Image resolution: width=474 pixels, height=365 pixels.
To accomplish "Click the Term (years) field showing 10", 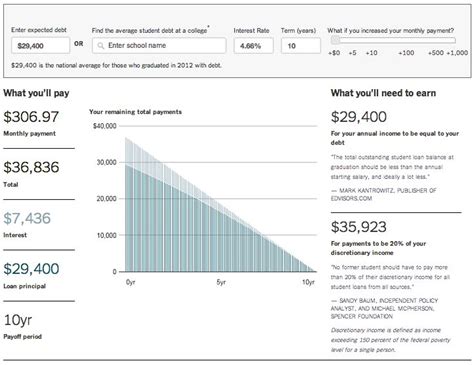I will [301, 46].
